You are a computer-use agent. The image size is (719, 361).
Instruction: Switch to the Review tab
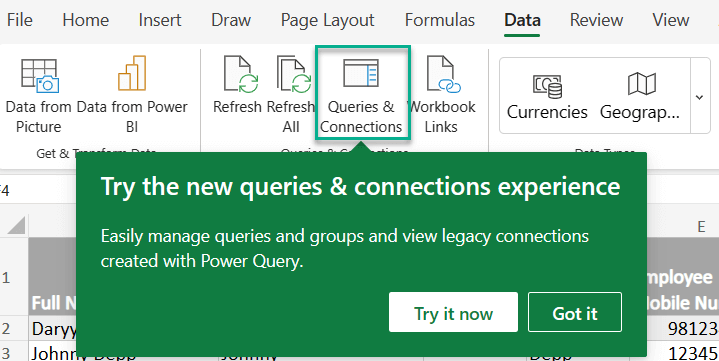click(596, 20)
